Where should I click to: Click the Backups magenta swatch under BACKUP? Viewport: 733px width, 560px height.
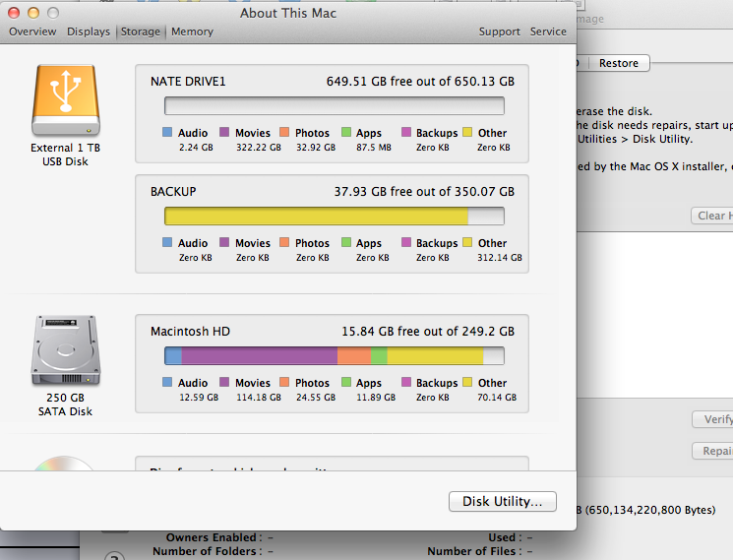406,242
